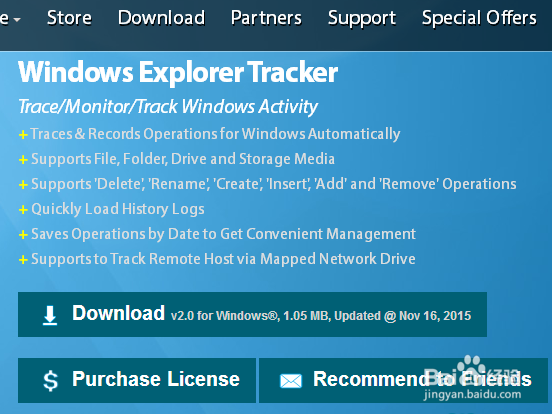Open Special Offers in the navigation
552x414 pixels.
[479, 18]
